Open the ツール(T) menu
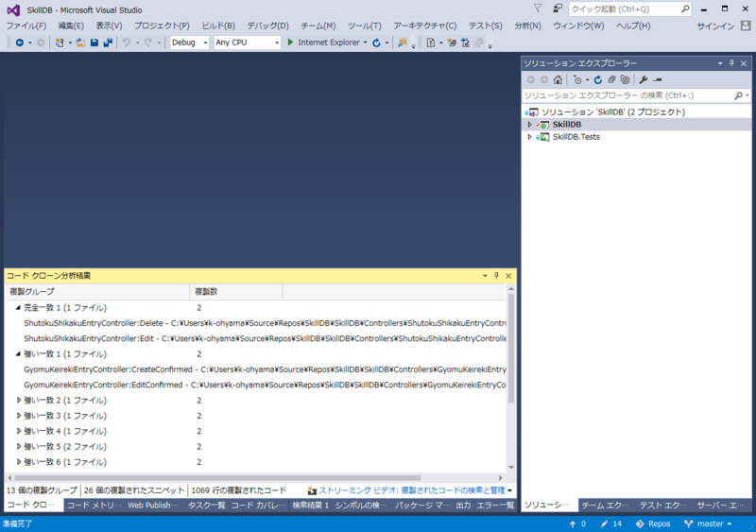756x532 pixels. pyautogui.click(x=365, y=26)
